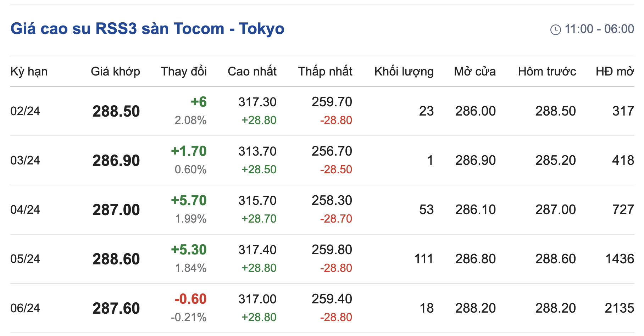Select the Mở cửa column header
The width and height of the screenshot is (644, 336).
pos(474,72)
